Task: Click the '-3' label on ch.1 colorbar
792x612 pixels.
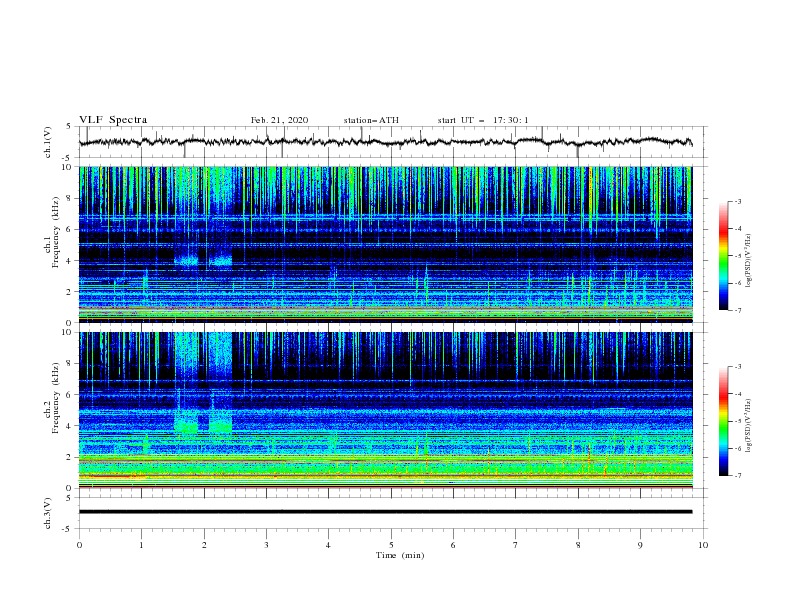Action: point(737,201)
